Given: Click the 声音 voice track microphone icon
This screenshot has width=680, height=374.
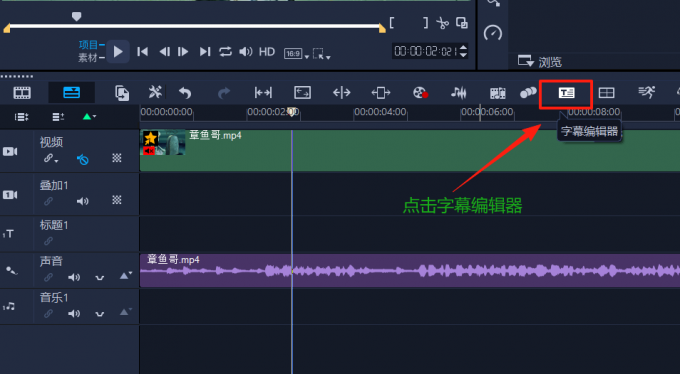Looking at the screenshot, I should (11, 271).
